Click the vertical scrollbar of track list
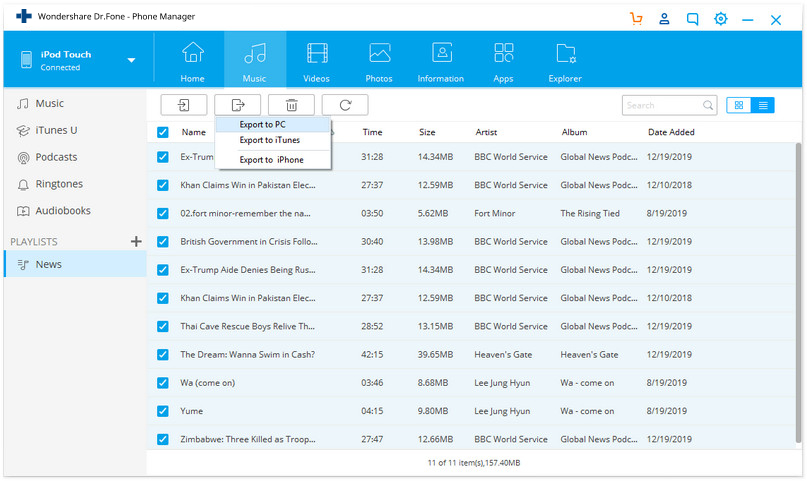This screenshot has height=481, width=807. click(798, 288)
